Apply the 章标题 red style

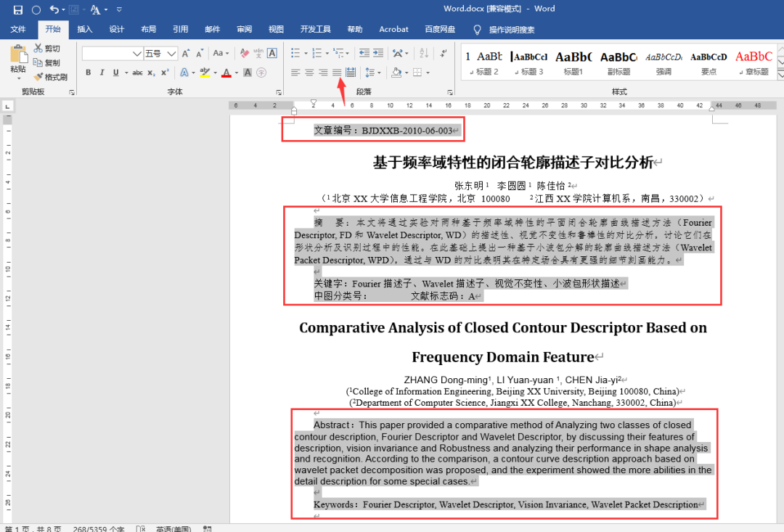click(x=754, y=62)
